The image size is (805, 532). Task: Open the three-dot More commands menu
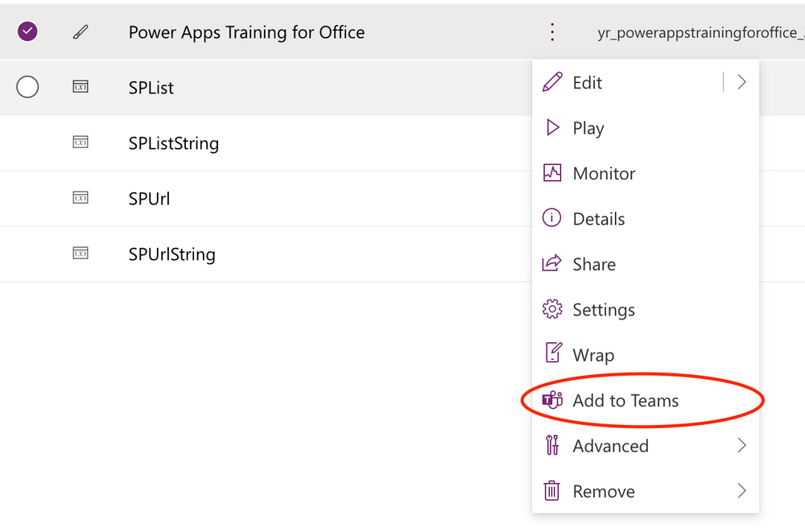tap(551, 31)
